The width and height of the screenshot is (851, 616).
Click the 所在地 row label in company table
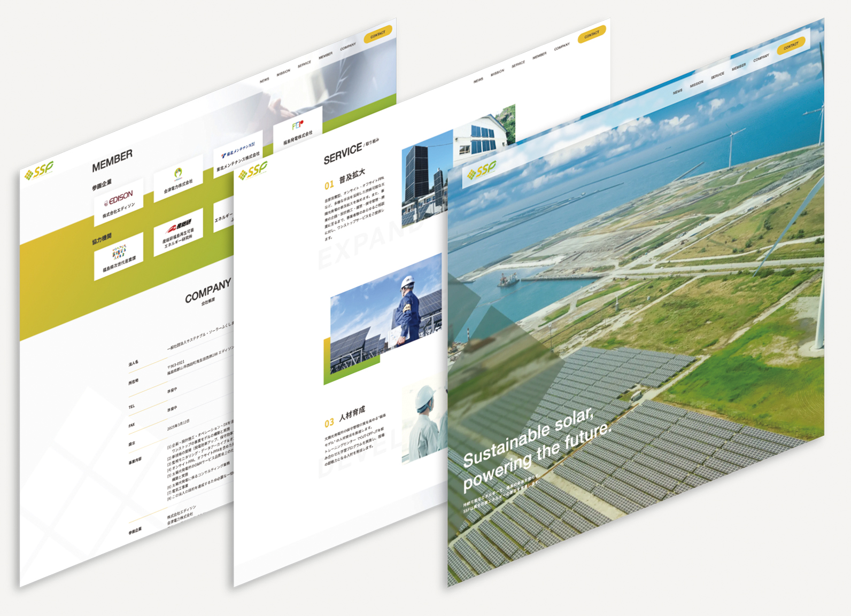(x=134, y=382)
